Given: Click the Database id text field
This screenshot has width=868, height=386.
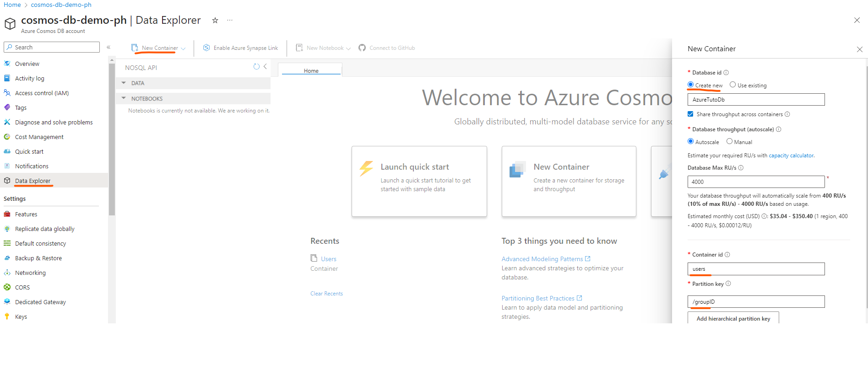Looking at the screenshot, I should pos(756,99).
